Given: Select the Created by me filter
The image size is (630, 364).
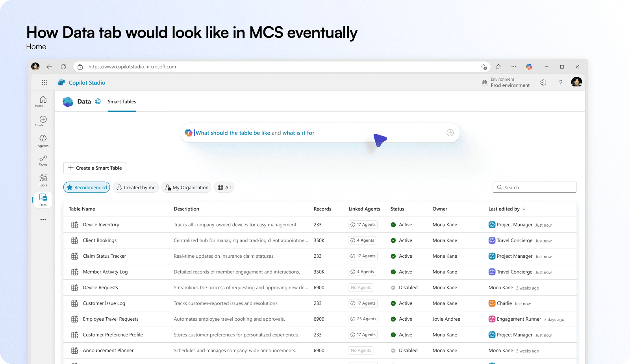Looking at the screenshot, I should 136,187.
